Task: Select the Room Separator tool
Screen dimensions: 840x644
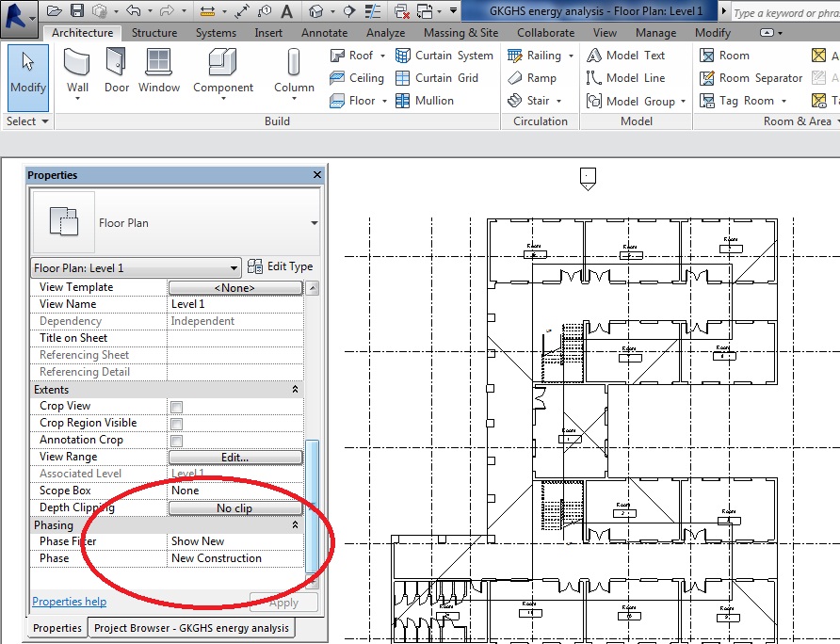Action: 751,78
